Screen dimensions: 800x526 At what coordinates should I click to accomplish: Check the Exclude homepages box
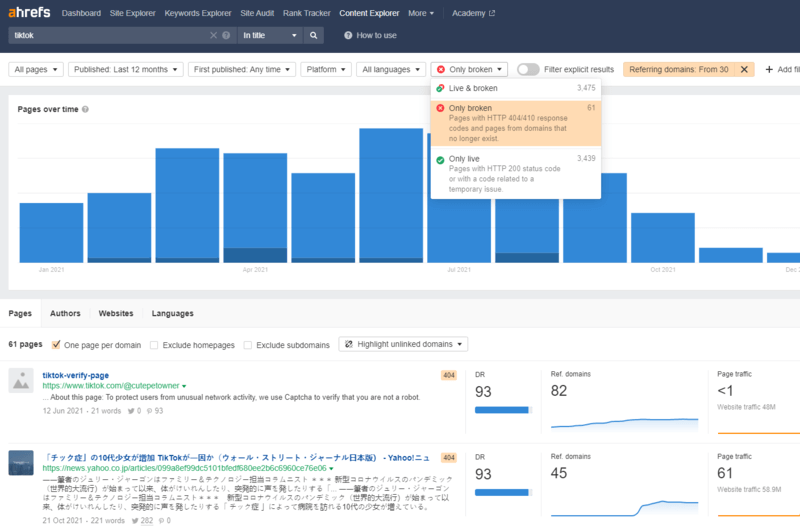click(x=153, y=344)
